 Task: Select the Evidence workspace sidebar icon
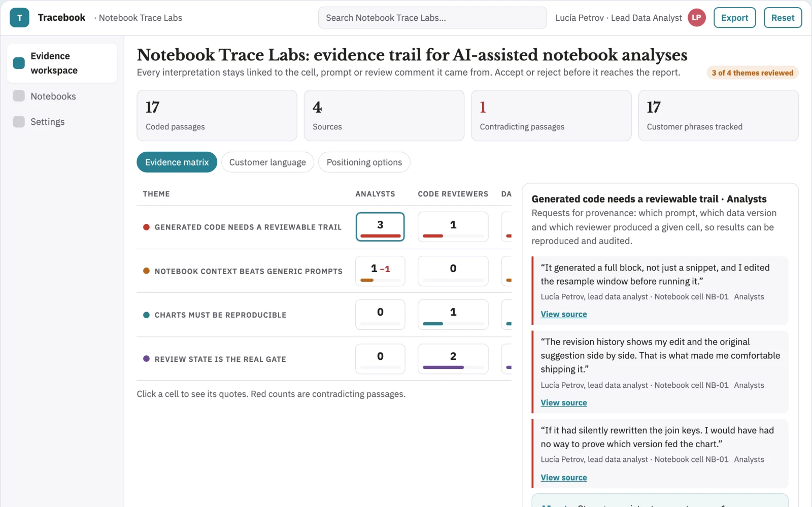tap(19, 63)
